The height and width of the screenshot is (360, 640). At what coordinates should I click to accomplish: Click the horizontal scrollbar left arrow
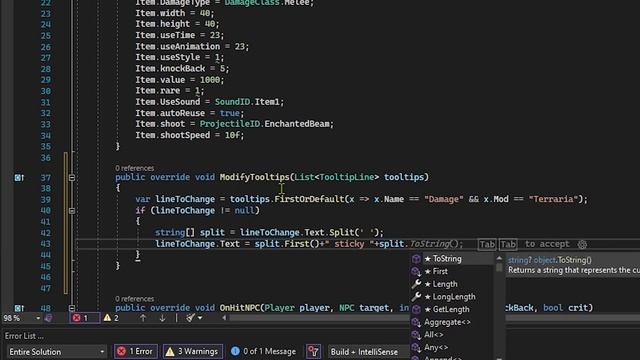[224, 318]
